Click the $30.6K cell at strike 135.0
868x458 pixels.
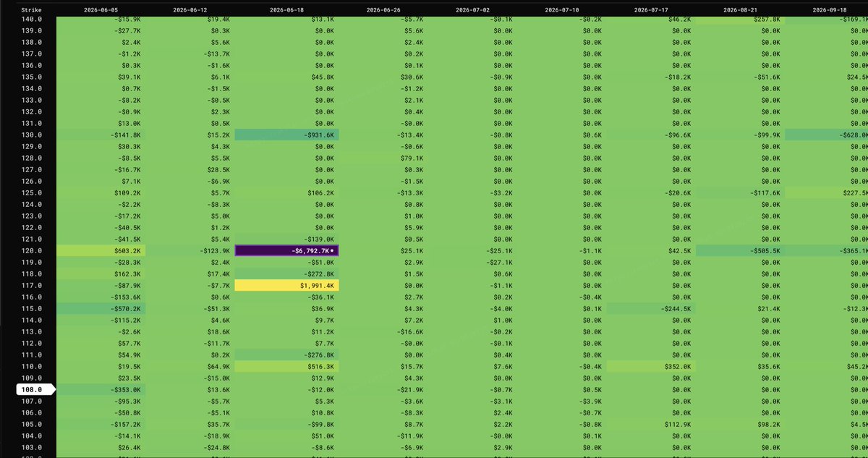[x=384, y=77]
